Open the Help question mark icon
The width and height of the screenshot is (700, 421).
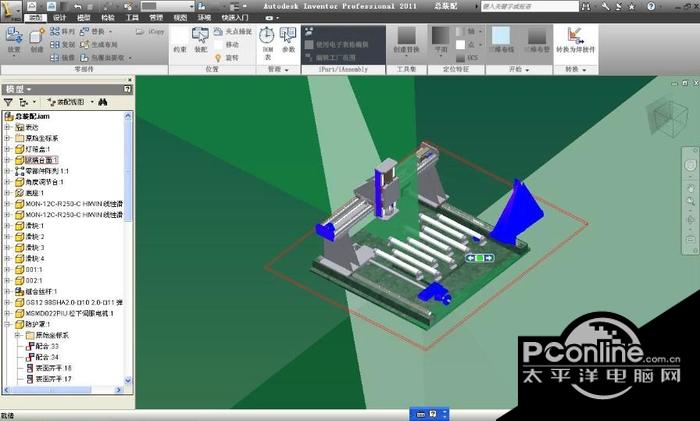(x=651, y=6)
